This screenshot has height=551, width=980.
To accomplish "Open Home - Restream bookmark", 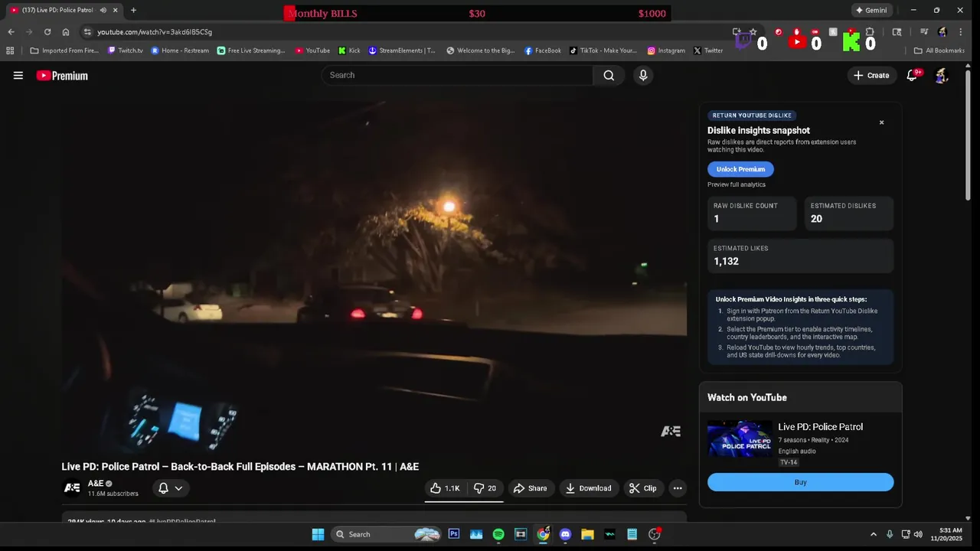I will pos(180,51).
